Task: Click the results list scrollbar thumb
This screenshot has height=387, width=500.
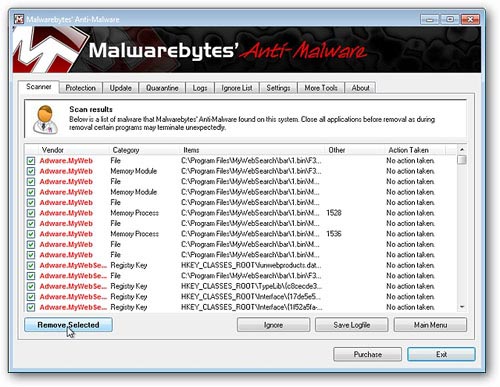Action: coord(462,160)
